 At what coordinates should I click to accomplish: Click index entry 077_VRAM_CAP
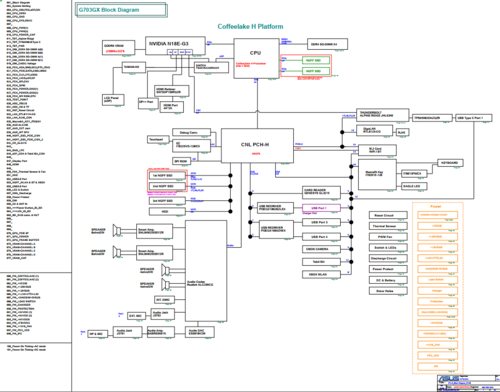(17, 258)
